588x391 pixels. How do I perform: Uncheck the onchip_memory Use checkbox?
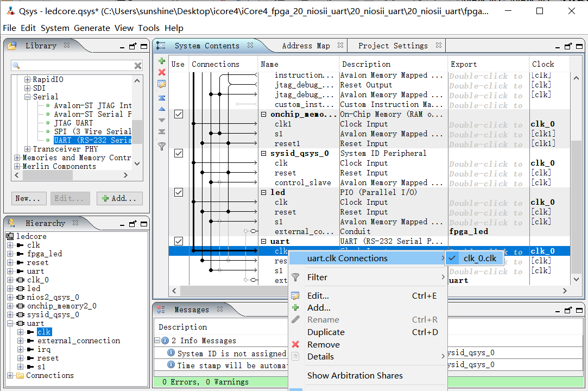178,115
